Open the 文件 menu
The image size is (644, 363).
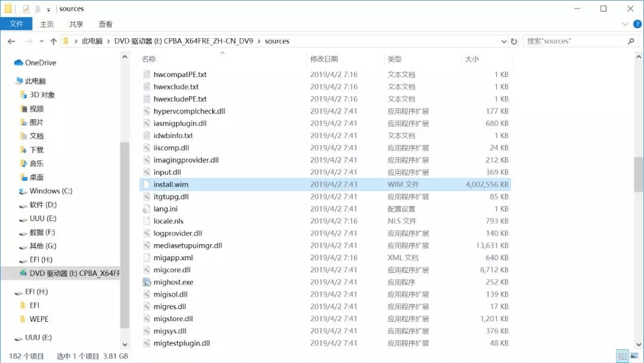coord(17,24)
